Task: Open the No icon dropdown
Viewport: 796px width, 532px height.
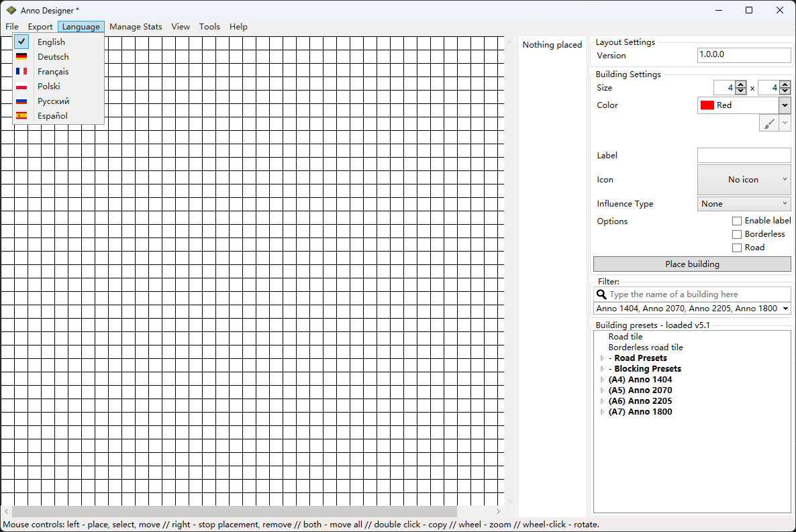Action: pos(744,180)
